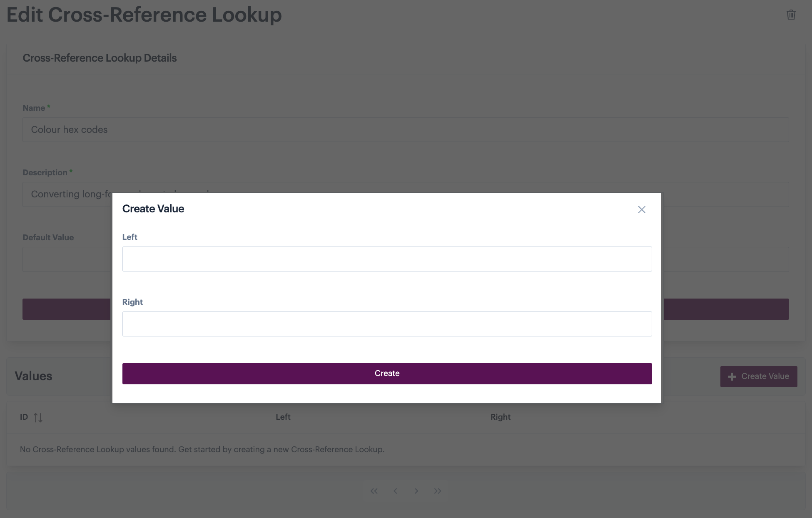
Task: Go to next page of values
Action: (416, 491)
